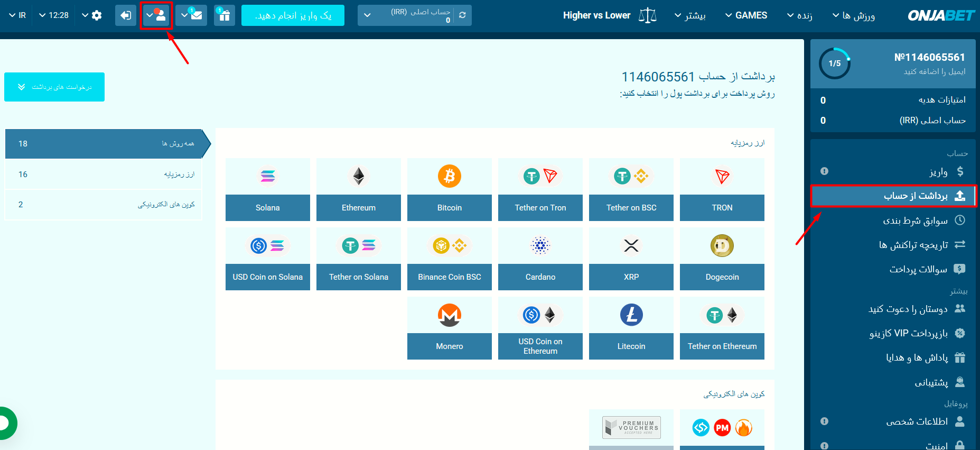This screenshot has height=450, width=980.
Task: Expand the IR language selector
Action: pyautogui.click(x=17, y=15)
